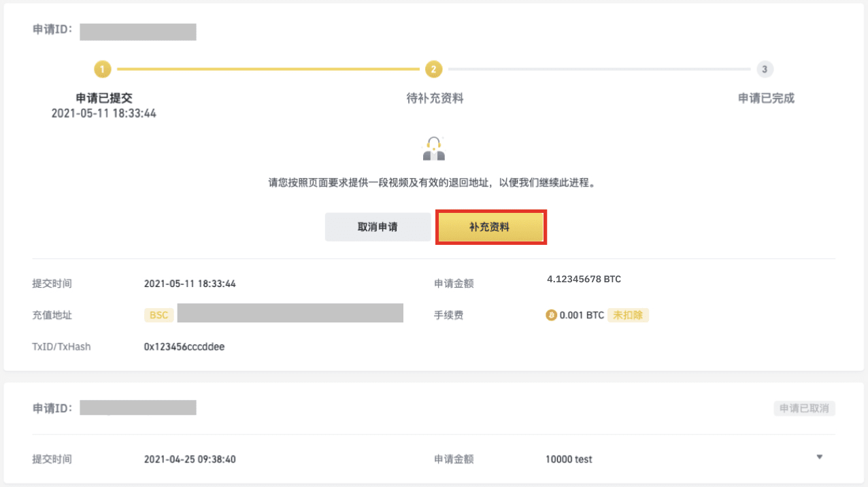Select the 申请已完成 step label

tap(766, 98)
